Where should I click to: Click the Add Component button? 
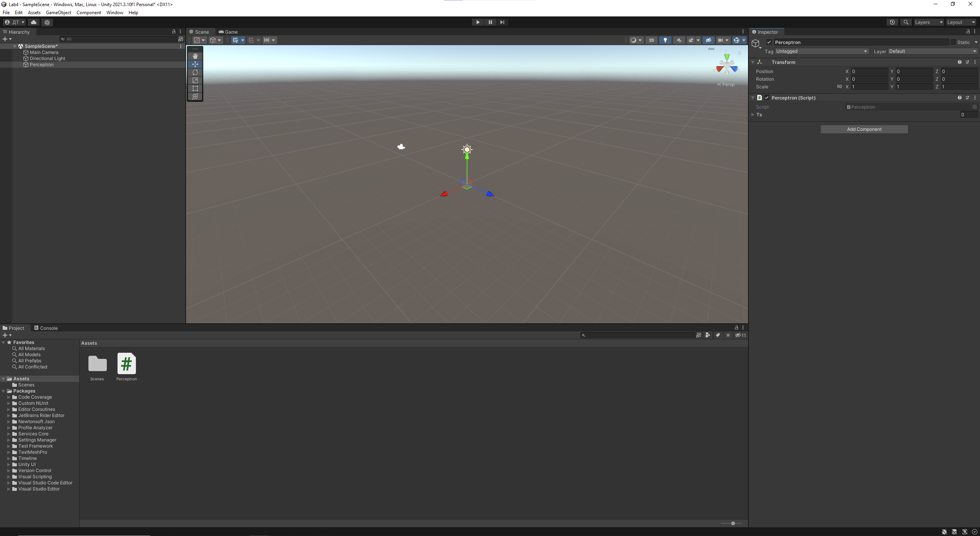[x=864, y=129]
